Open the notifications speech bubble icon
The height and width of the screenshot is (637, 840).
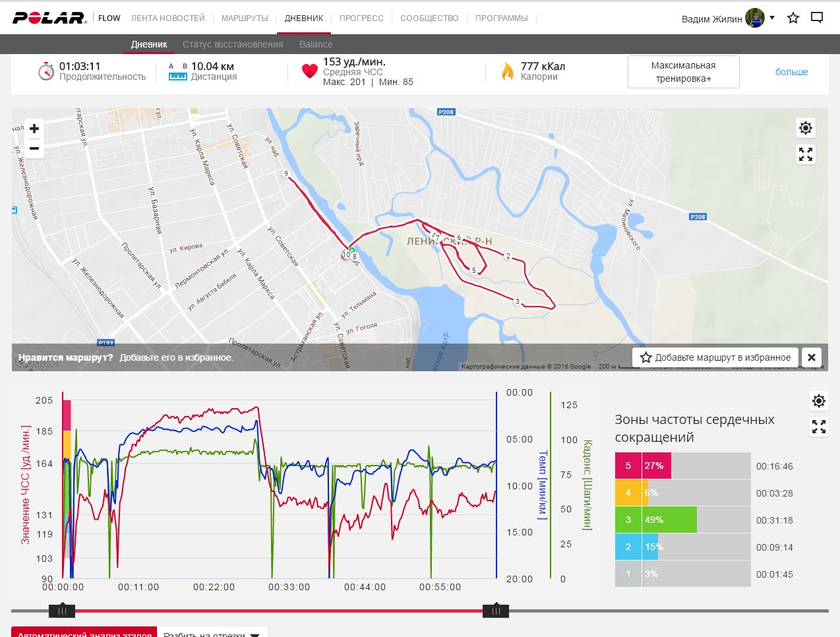pyautogui.click(x=817, y=18)
